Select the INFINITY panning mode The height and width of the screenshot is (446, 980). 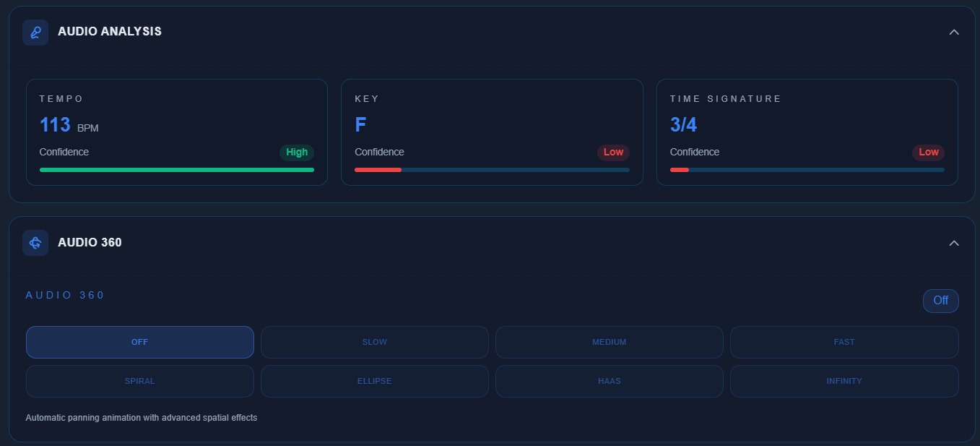[844, 381]
